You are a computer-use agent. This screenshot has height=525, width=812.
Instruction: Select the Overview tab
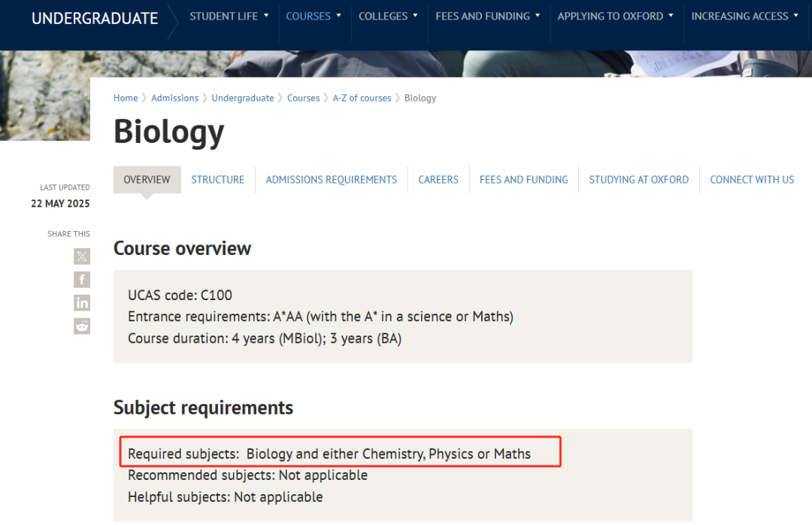point(147,180)
